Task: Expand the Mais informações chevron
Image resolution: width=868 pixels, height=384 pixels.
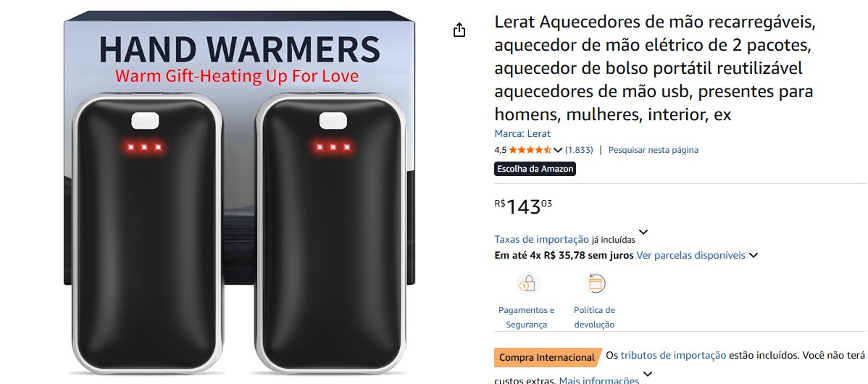Action: coord(647,374)
